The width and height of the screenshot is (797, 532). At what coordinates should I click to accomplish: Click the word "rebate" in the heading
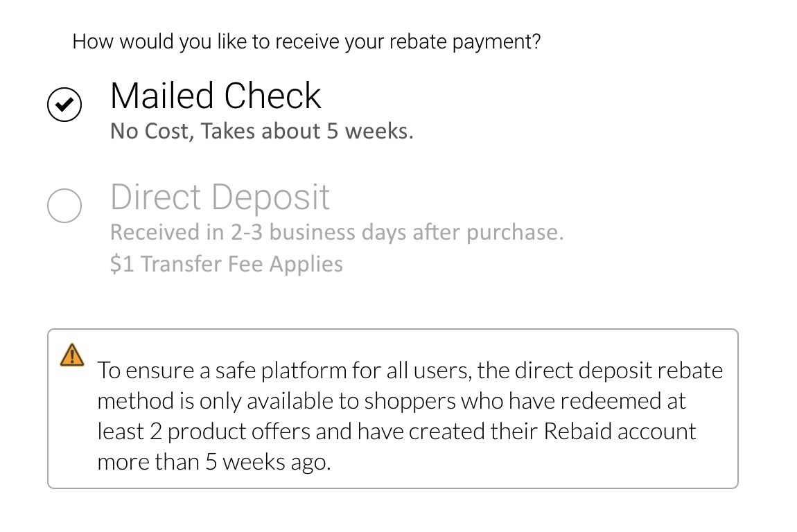click(x=418, y=42)
